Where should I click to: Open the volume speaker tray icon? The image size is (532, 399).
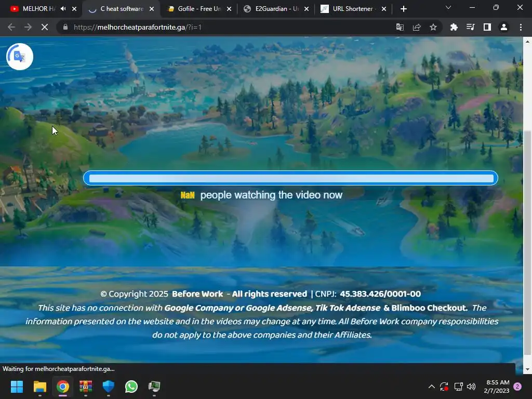click(471, 387)
